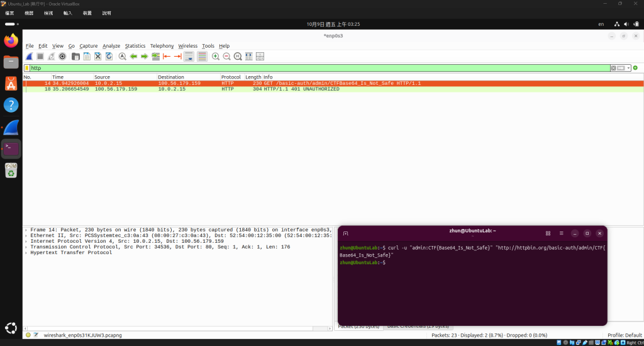Open Ubuntu Software from dock
The width and height of the screenshot is (644, 346).
coord(11,84)
